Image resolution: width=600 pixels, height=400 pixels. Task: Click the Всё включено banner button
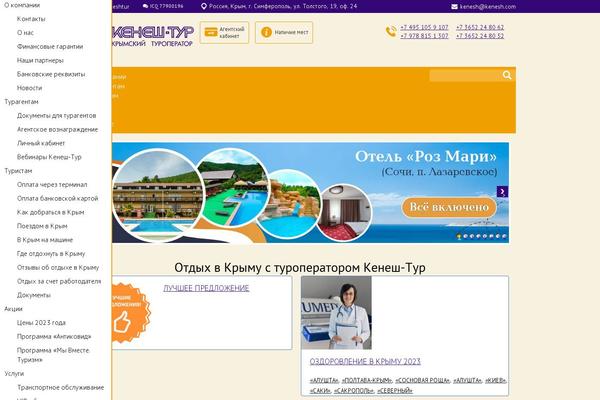click(x=449, y=207)
